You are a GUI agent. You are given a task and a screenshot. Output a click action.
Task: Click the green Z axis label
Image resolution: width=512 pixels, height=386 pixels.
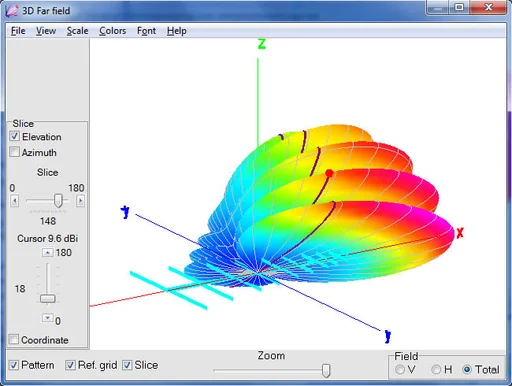(262, 44)
